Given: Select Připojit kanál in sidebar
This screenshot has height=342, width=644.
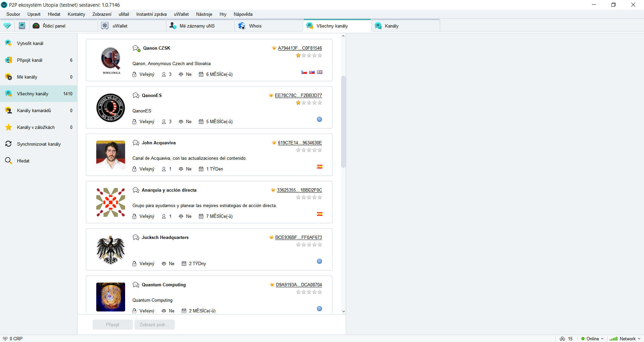Looking at the screenshot, I should pos(30,60).
